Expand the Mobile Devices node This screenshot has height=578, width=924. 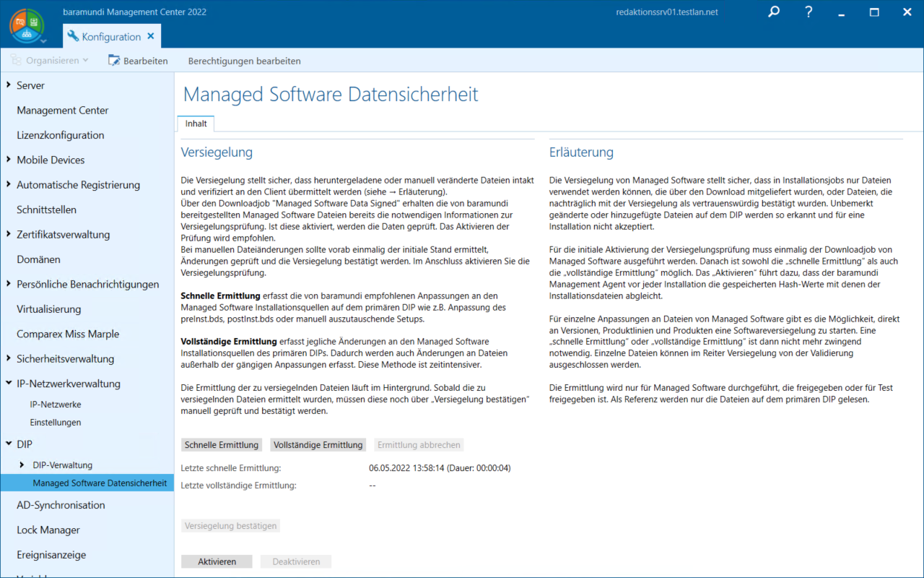[x=9, y=160]
